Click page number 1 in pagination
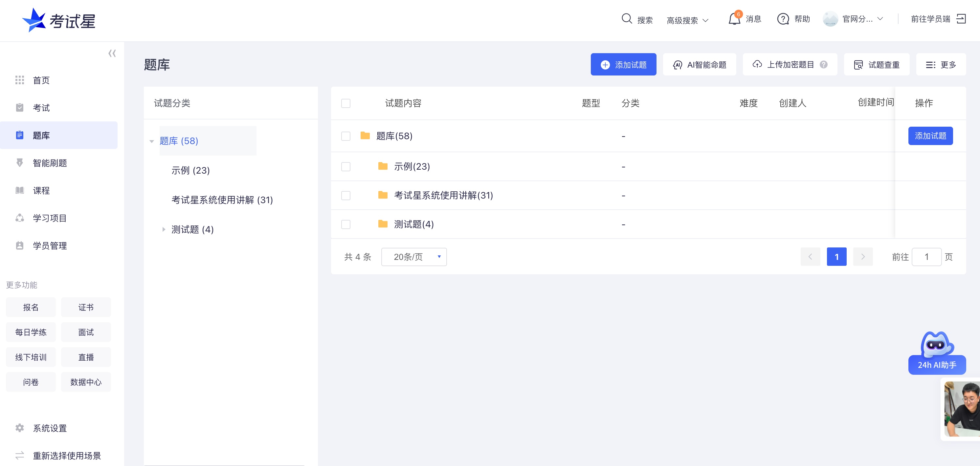This screenshot has height=466, width=980. point(836,257)
